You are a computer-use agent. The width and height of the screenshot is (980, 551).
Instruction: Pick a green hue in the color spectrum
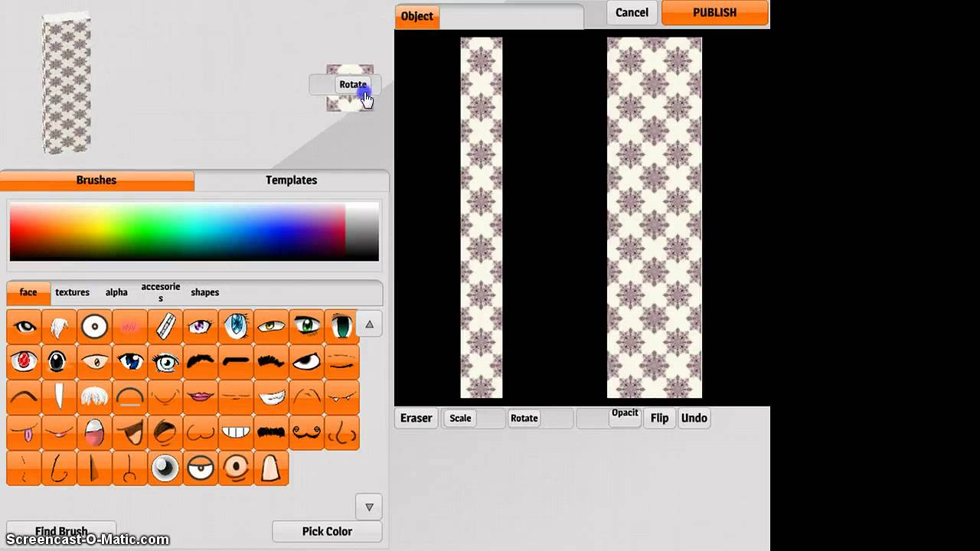(x=145, y=232)
